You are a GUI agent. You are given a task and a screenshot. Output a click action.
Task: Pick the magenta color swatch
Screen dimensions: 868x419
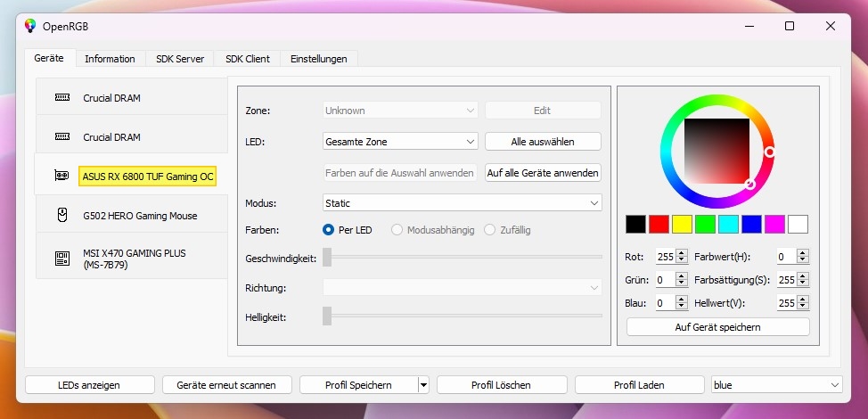tap(774, 224)
